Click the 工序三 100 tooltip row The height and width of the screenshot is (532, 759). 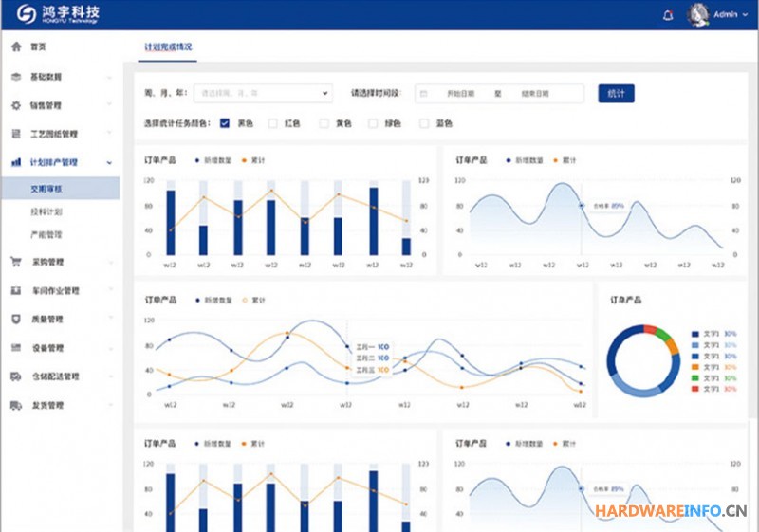(x=373, y=370)
